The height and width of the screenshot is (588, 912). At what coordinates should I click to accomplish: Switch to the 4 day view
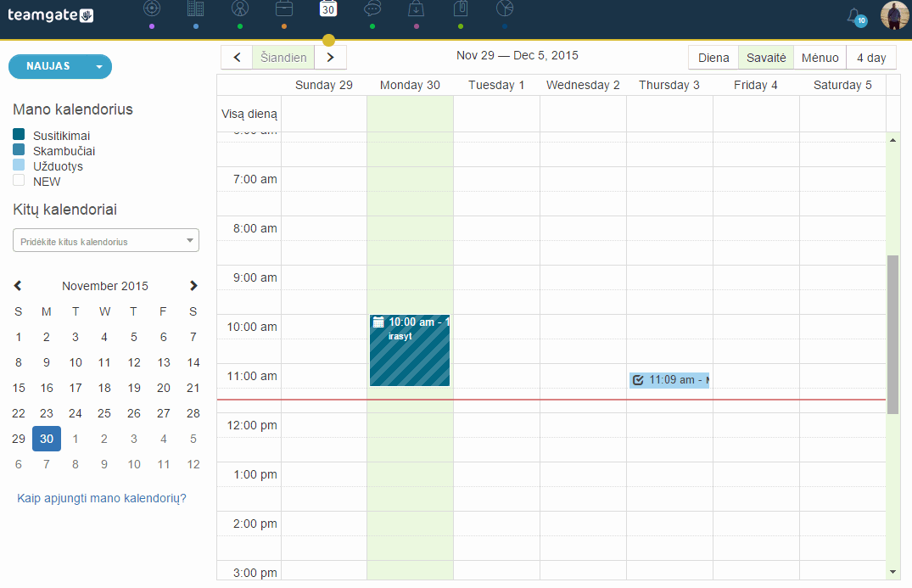[871, 58]
